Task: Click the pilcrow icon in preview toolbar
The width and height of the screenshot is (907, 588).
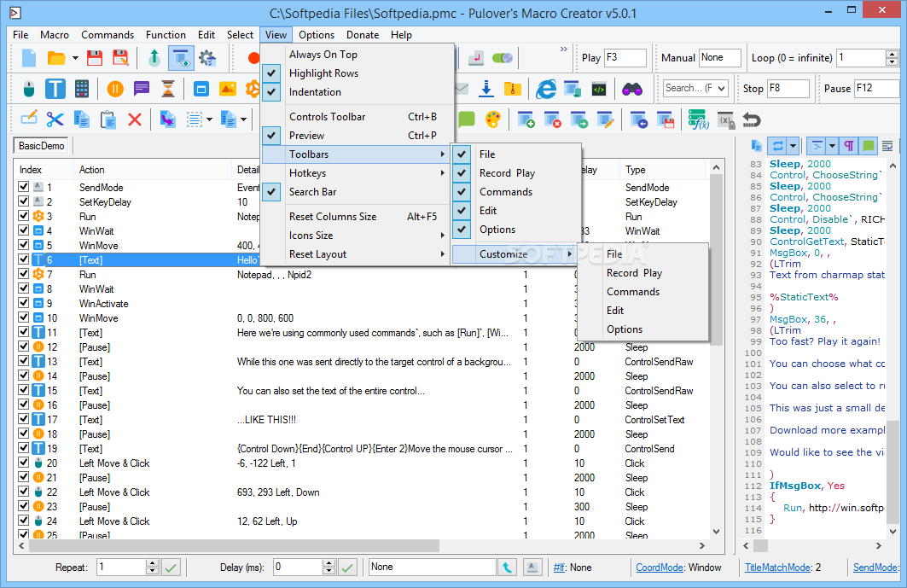Action: point(849,145)
